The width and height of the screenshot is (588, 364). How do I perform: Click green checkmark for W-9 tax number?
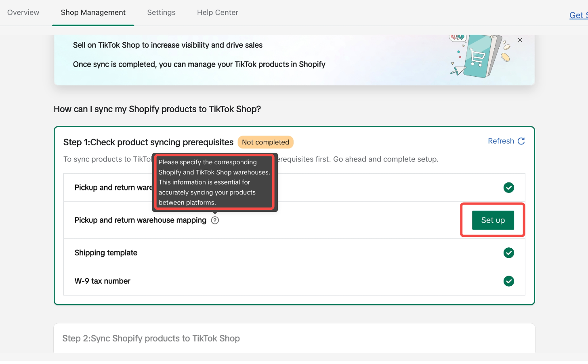coord(509,281)
